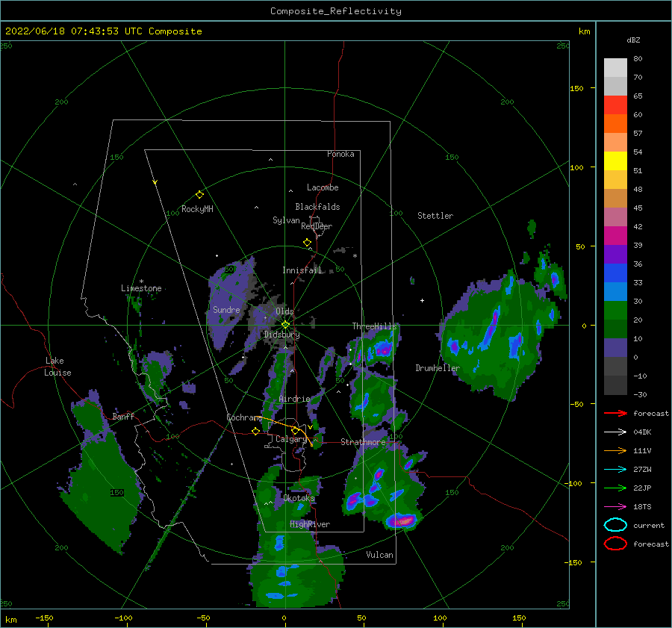Click the Okotoks town label
The height and width of the screenshot is (628, 672).
[299, 498]
